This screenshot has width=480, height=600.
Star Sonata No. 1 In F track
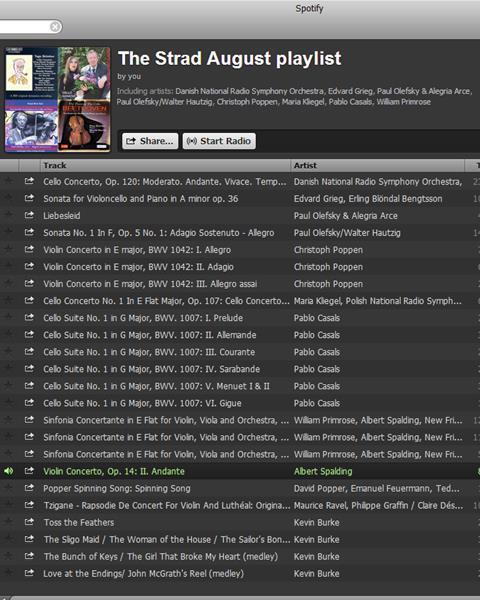(8, 232)
